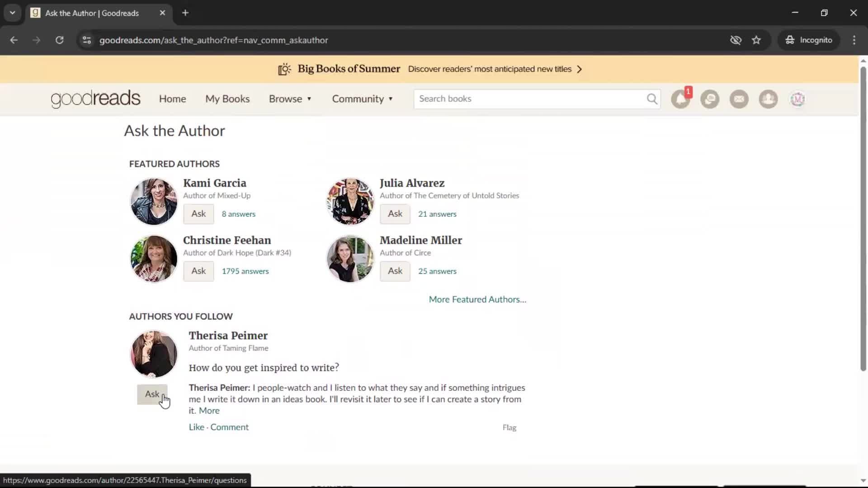Click the page vertical scrollbar

pyautogui.click(x=863, y=219)
